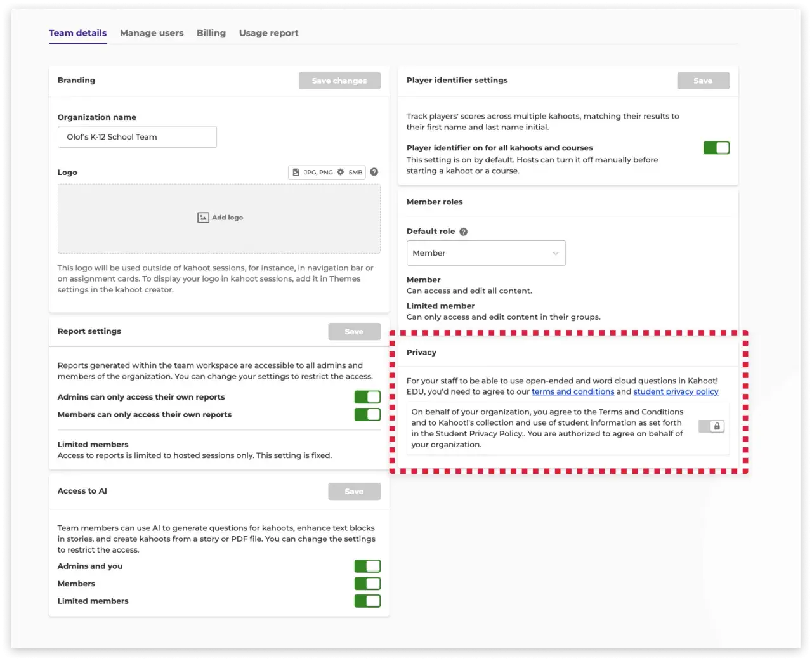
Task: Click the Privacy section heading
Action: click(x=421, y=353)
